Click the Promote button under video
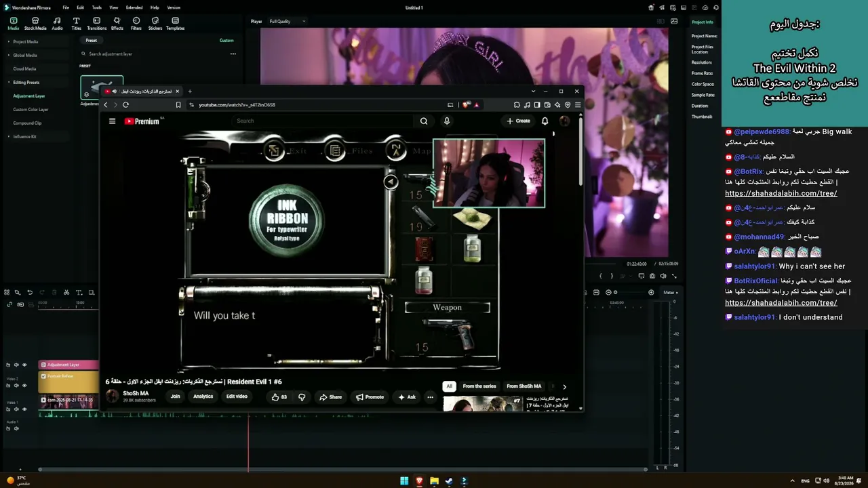Screen dimensions: 868x488 [370, 397]
